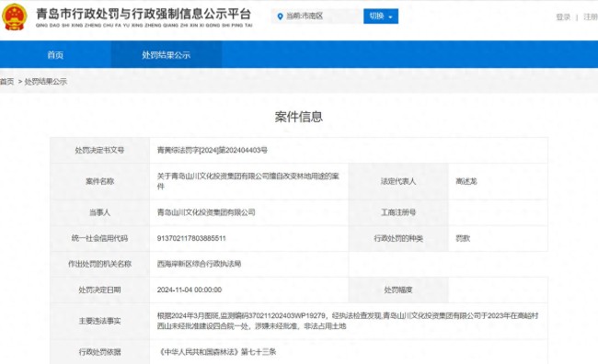Click date value 2024-11-04 00:00:00
598x364 pixels.
click(x=190, y=290)
